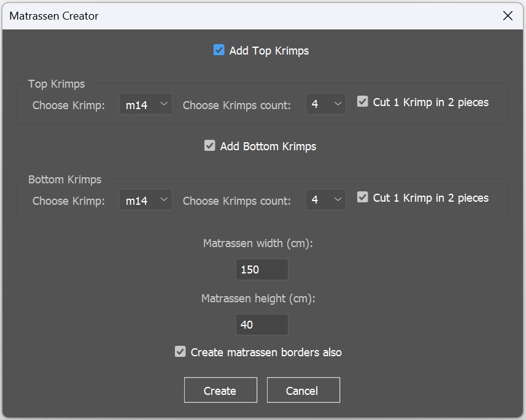The image size is (526, 420).
Task: Uncheck Cut 1 Krimp in Top Krimps
Action: 363,102
